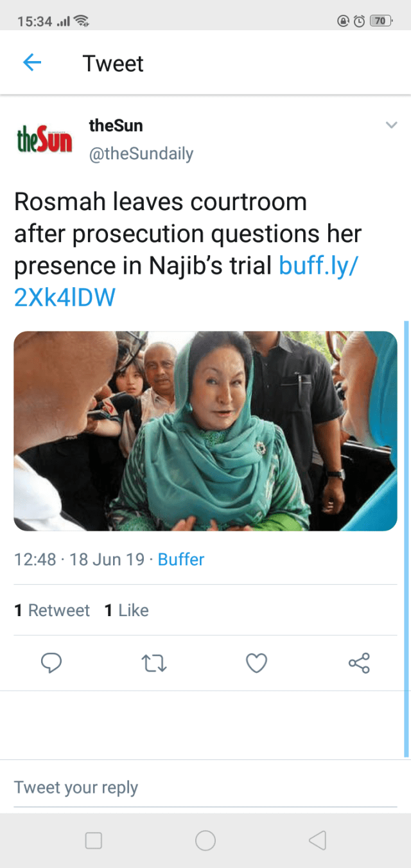
Task: Tap the share icon
Action: click(359, 662)
